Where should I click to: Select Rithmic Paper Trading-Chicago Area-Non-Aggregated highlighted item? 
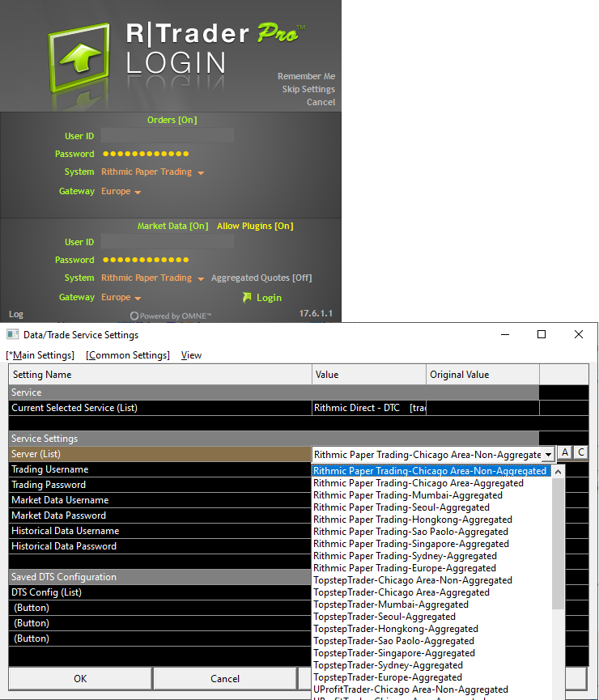pos(431,471)
